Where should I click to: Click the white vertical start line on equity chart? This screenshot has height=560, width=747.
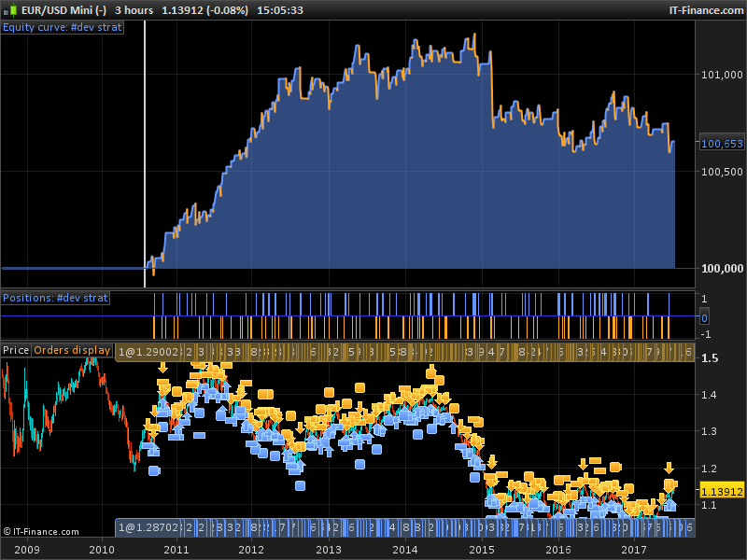[145, 149]
